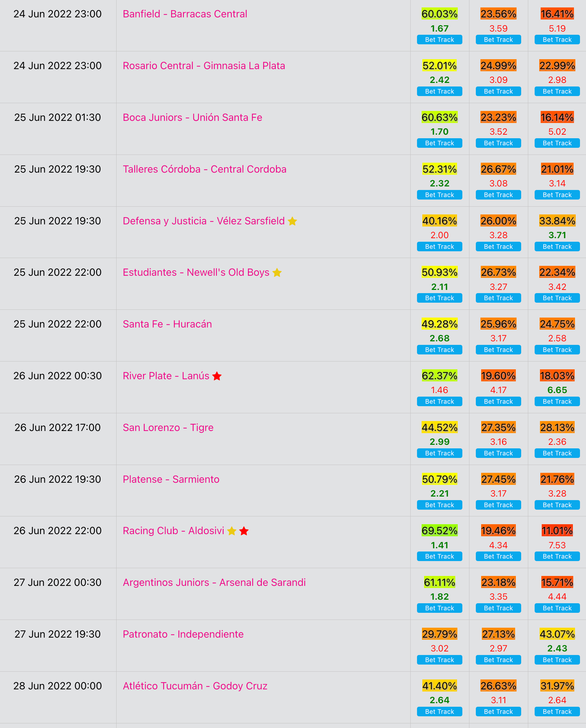The image size is (586, 728).
Task: Click Bet Track under the 1.41 Racing Club odds
Action: click(x=439, y=556)
